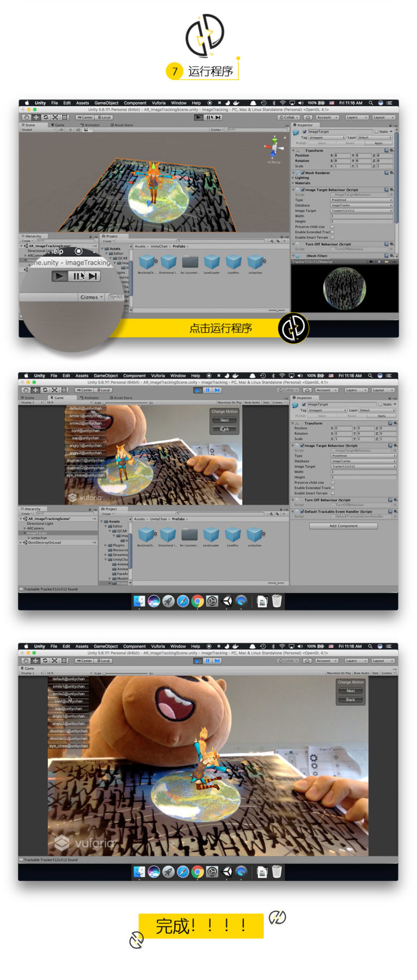Select Move tool in top Unity window
This screenshot has height=980, width=417.
pos(36,117)
